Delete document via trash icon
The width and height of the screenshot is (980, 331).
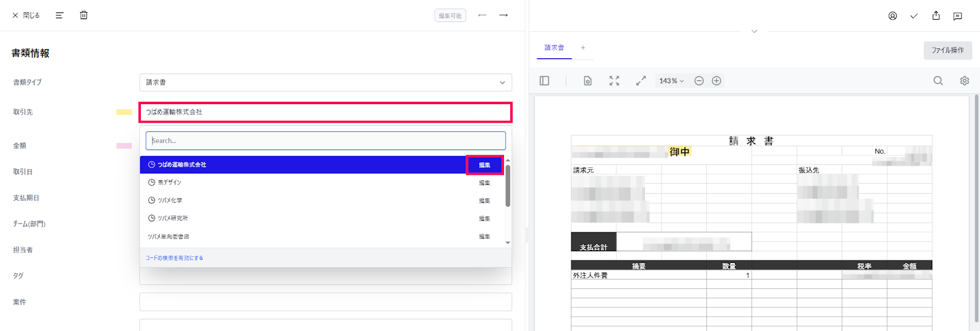(x=84, y=15)
